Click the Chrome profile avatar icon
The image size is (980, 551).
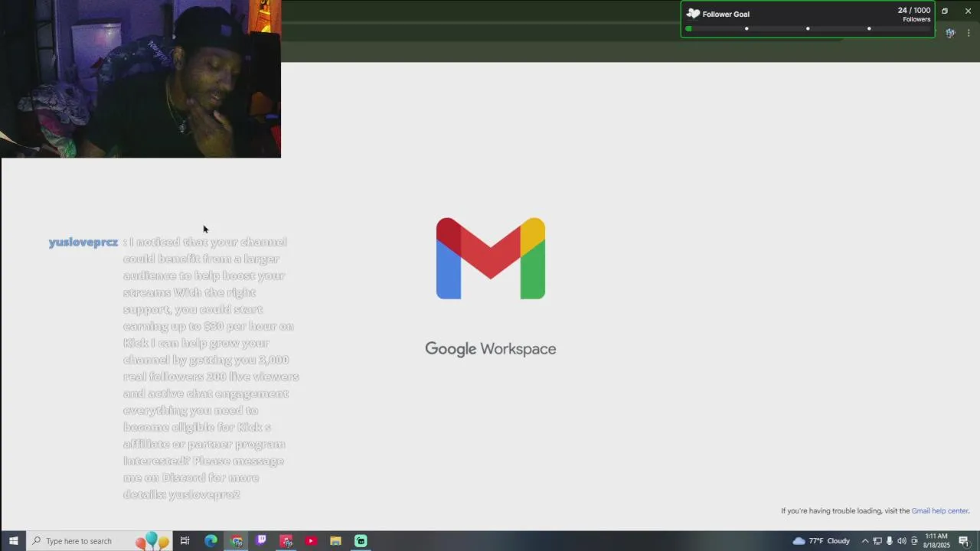(950, 33)
